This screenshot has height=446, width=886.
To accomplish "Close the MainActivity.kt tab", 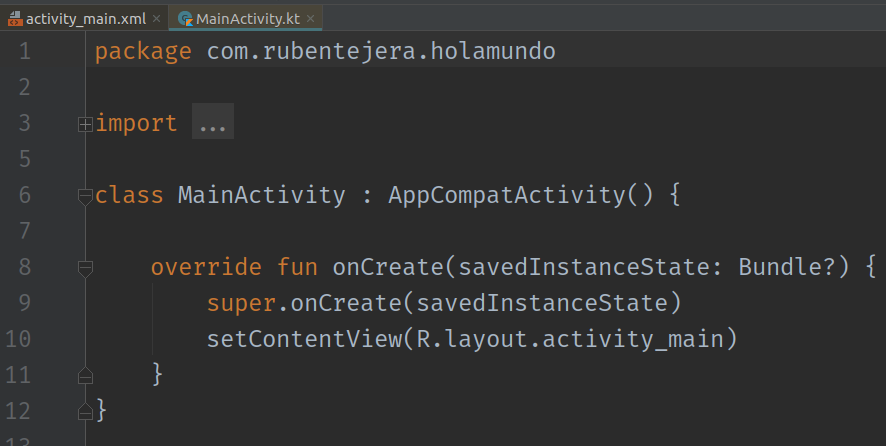I will [310, 19].
